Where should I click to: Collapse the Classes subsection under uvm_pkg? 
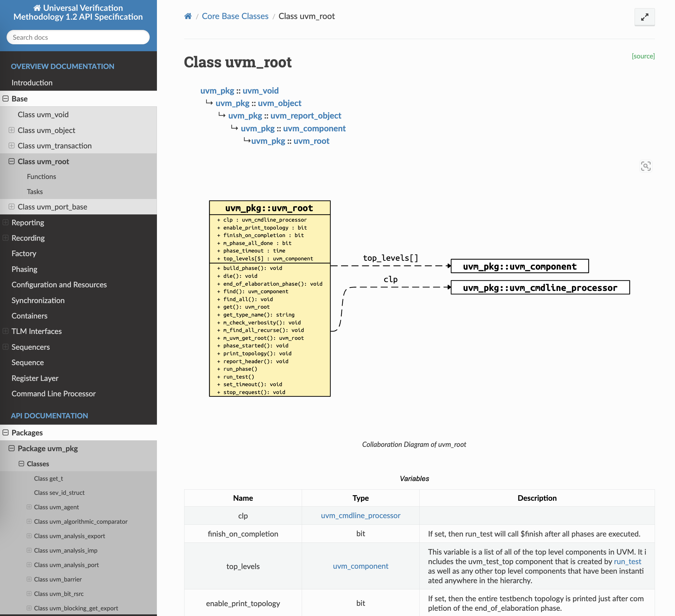tap(21, 463)
